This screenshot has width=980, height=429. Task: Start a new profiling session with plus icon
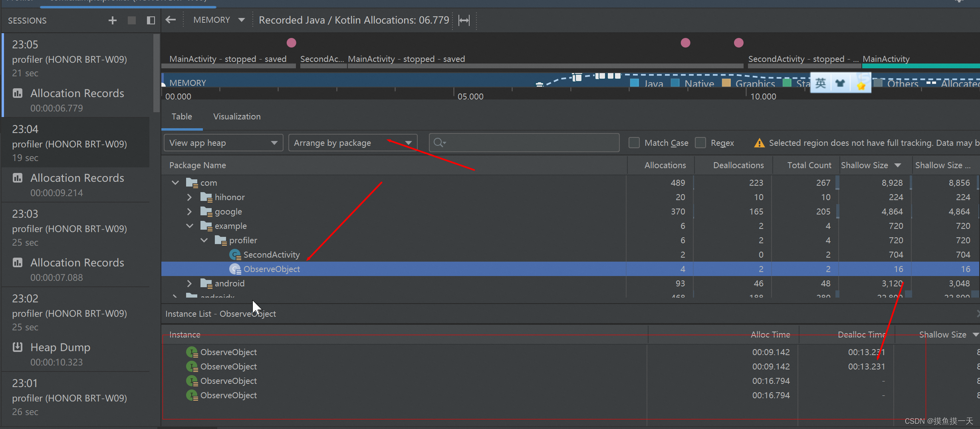pyautogui.click(x=113, y=20)
